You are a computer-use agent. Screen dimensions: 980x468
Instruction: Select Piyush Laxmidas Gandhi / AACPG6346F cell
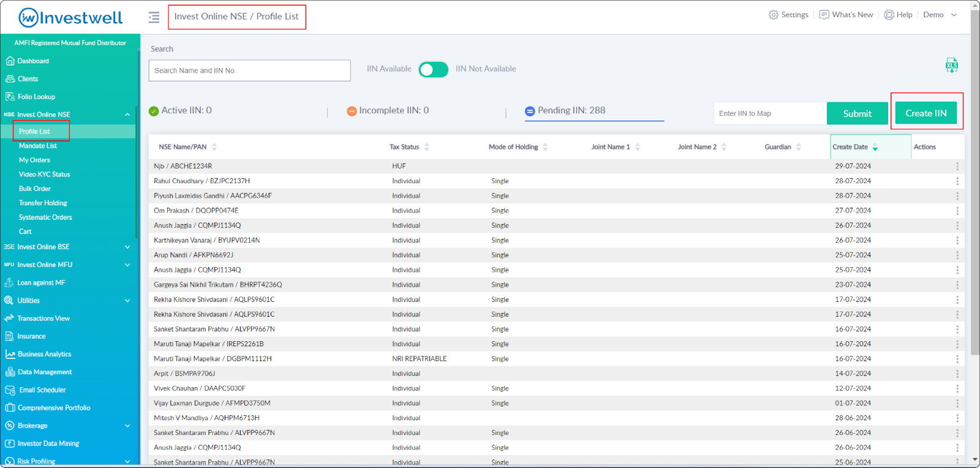[213, 196]
